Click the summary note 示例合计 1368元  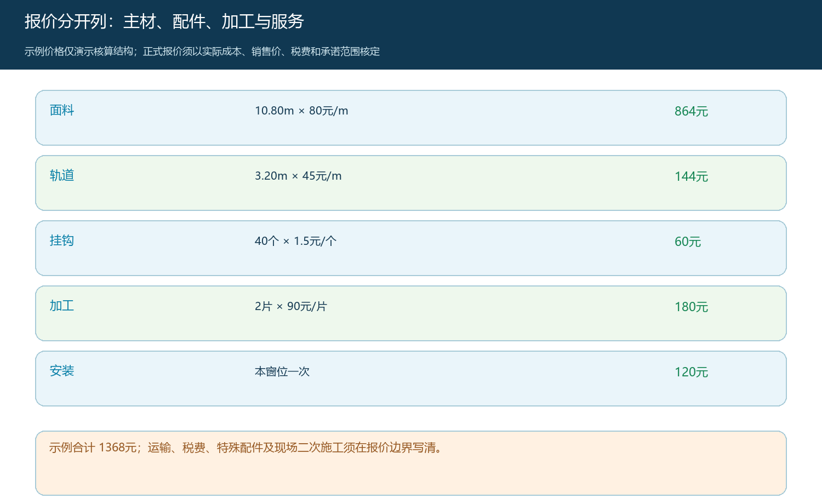tap(246, 448)
